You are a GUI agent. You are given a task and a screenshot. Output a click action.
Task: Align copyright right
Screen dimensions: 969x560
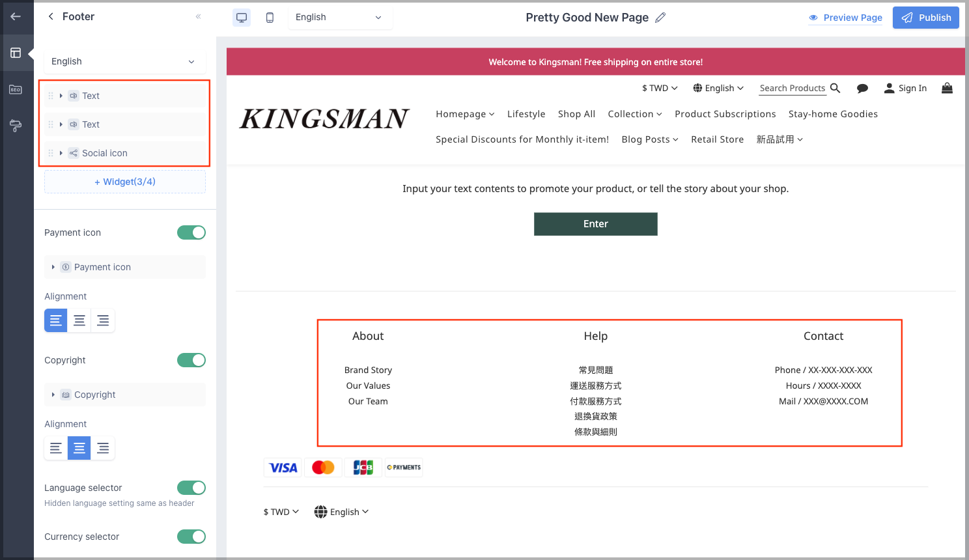pos(103,448)
